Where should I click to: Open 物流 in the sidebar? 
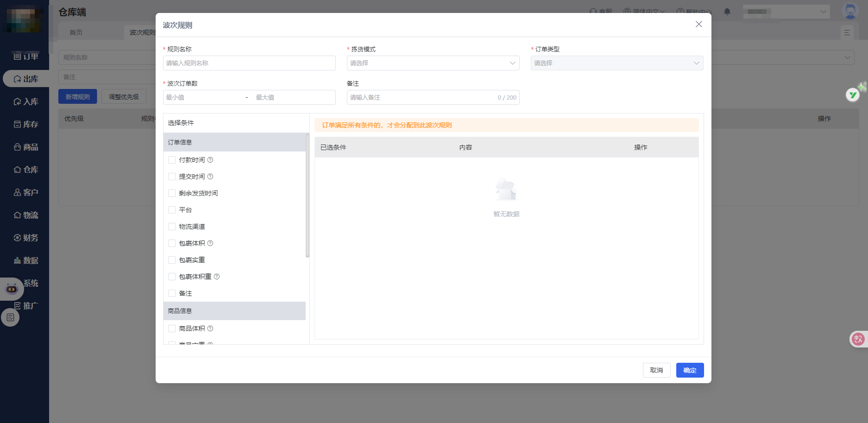click(x=26, y=215)
